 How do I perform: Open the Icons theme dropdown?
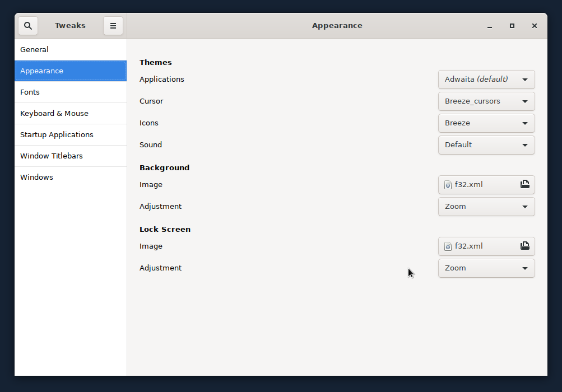tap(486, 123)
